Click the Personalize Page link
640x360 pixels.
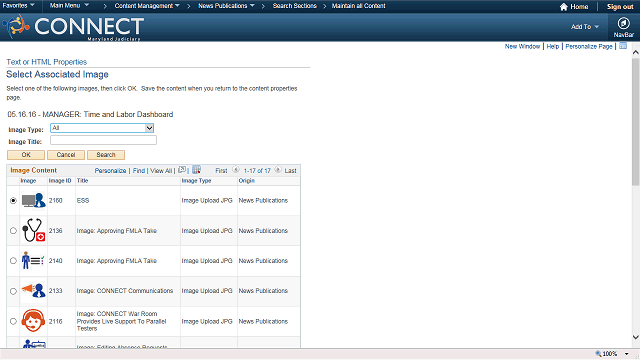point(589,47)
